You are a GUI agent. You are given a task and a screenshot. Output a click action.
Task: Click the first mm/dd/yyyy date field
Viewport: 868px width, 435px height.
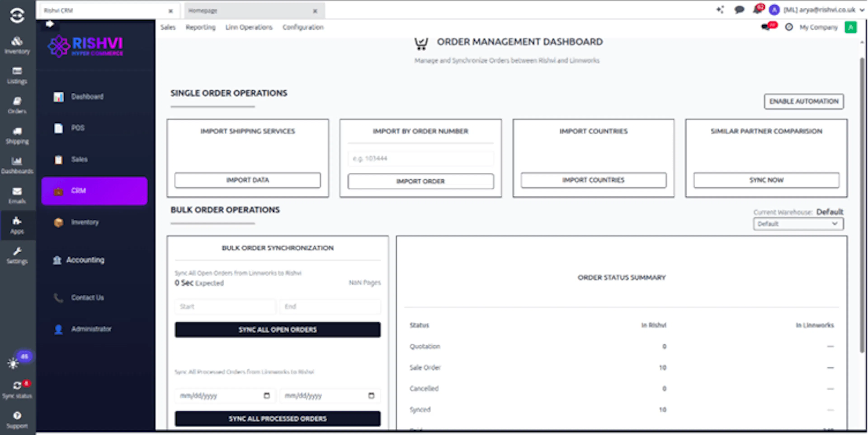tap(225, 396)
